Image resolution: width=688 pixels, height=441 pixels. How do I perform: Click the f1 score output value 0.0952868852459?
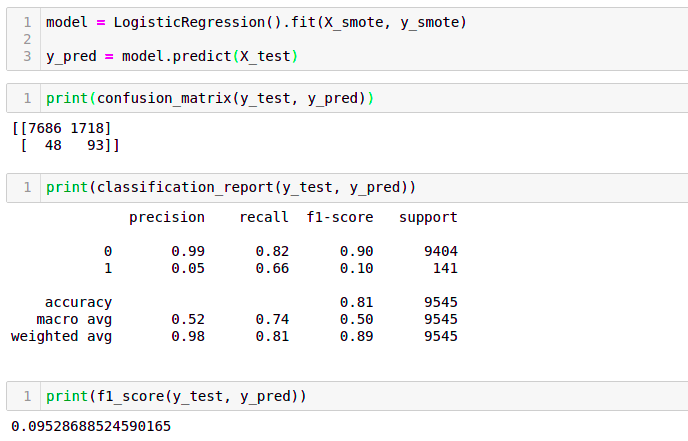(91, 426)
